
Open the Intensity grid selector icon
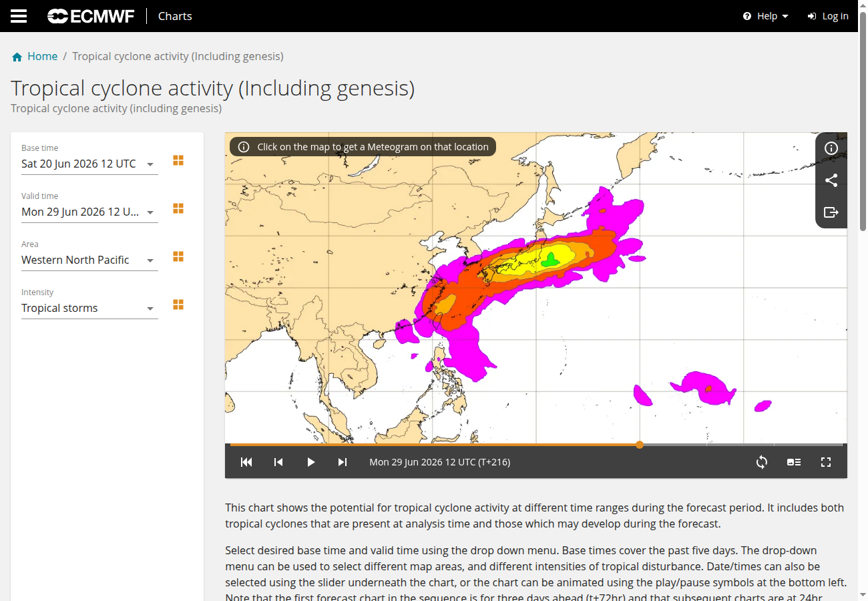[x=178, y=305]
